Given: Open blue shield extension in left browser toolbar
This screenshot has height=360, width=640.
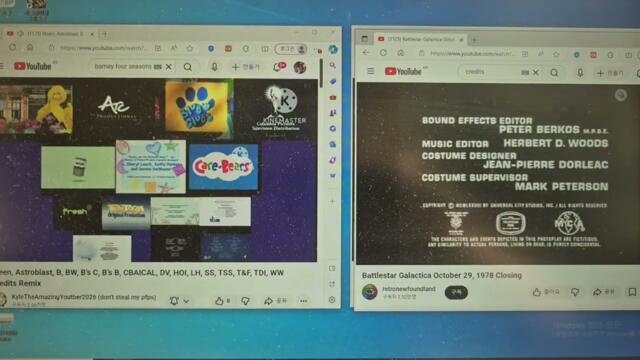Looking at the screenshot, I should coord(211,49).
